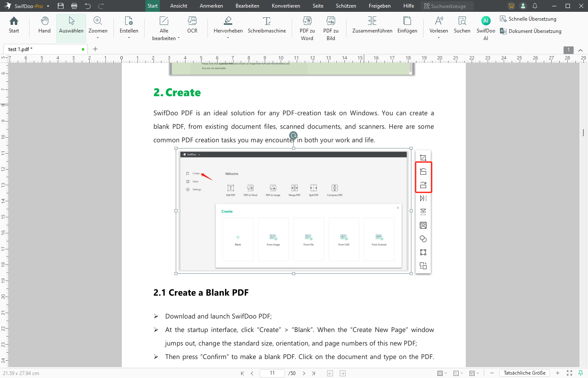Image resolution: width=588 pixels, height=378 pixels.
Task: Open the Freigeben tab
Action: pyautogui.click(x=380, y=6)
